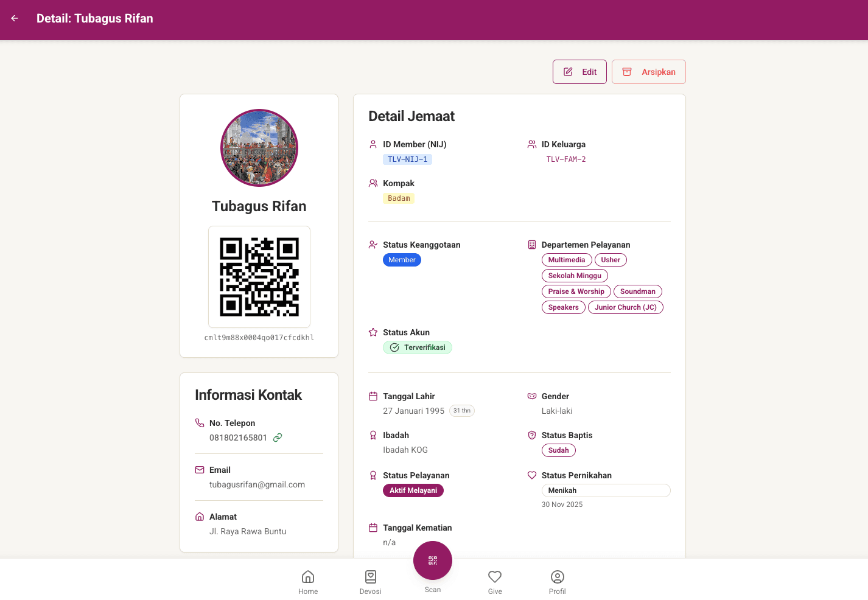
Task: Go back using the header arrow
Action: [15, 18]
